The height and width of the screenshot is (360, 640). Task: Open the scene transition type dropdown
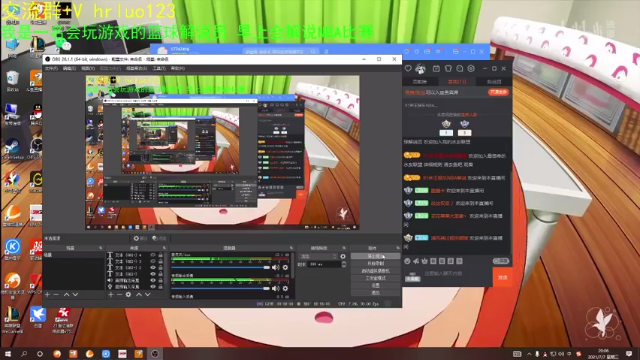coord(318,256)
